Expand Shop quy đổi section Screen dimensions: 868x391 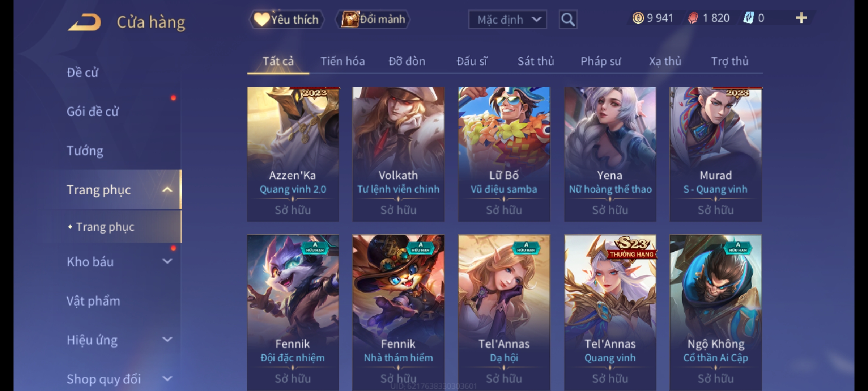click(x=167, y=379)
